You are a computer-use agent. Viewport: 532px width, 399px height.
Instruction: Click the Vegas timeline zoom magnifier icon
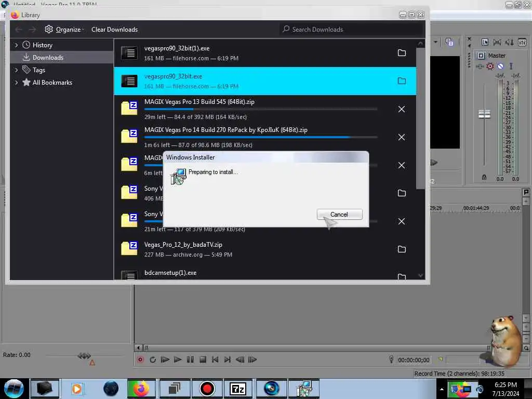click(526, 348)
